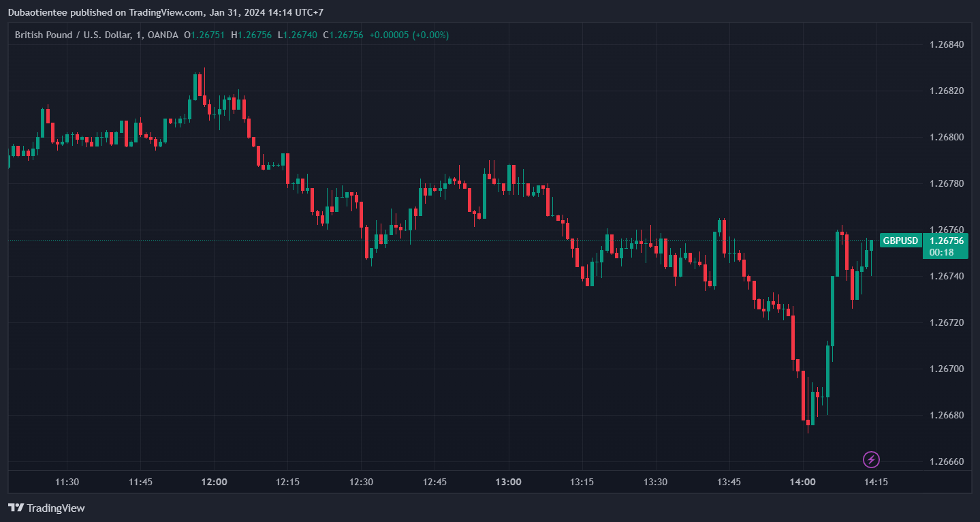
Task: Click the 1.26660 price axis label
Action: (x=947, y=461)
